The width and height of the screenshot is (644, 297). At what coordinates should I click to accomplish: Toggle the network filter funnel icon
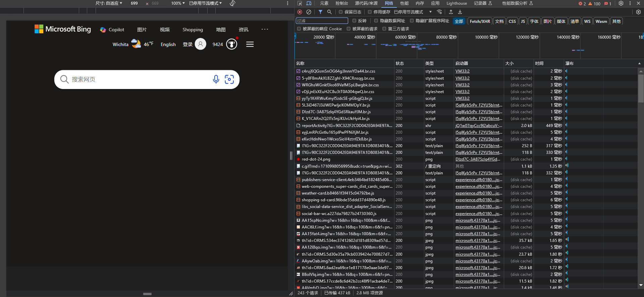[320, 12]
